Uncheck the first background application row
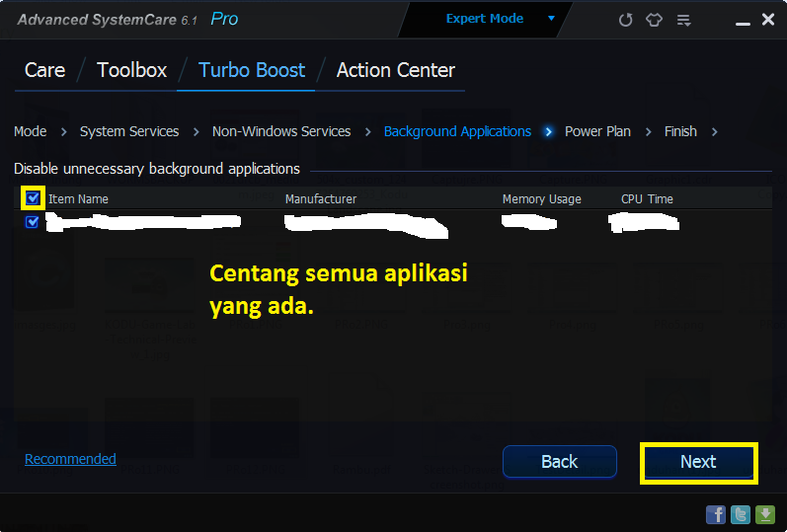 pyautogui.click(x=32, y=221)
